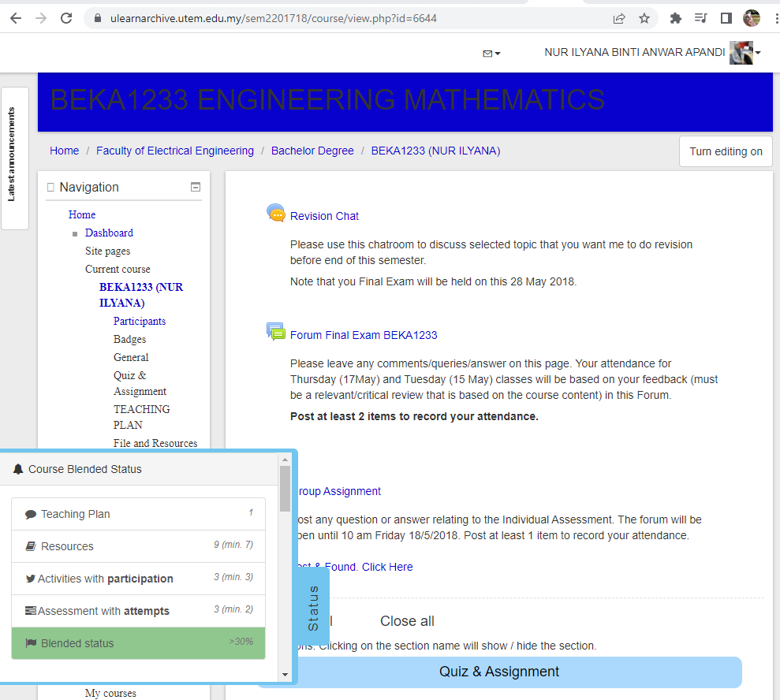Select Participants in the navigation tree
This screenshot has height=700, width=780.
140,321
